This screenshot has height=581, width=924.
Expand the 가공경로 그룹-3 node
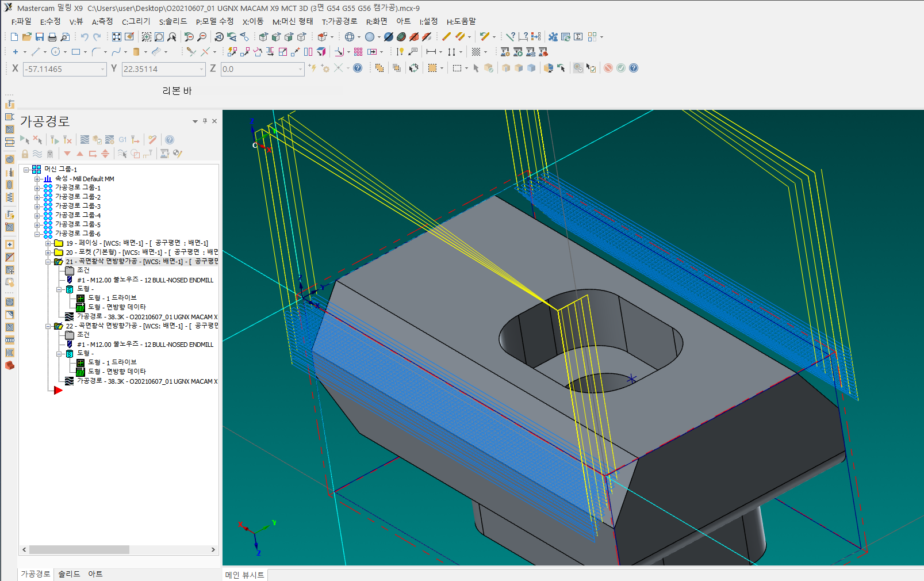coord(37,207)
